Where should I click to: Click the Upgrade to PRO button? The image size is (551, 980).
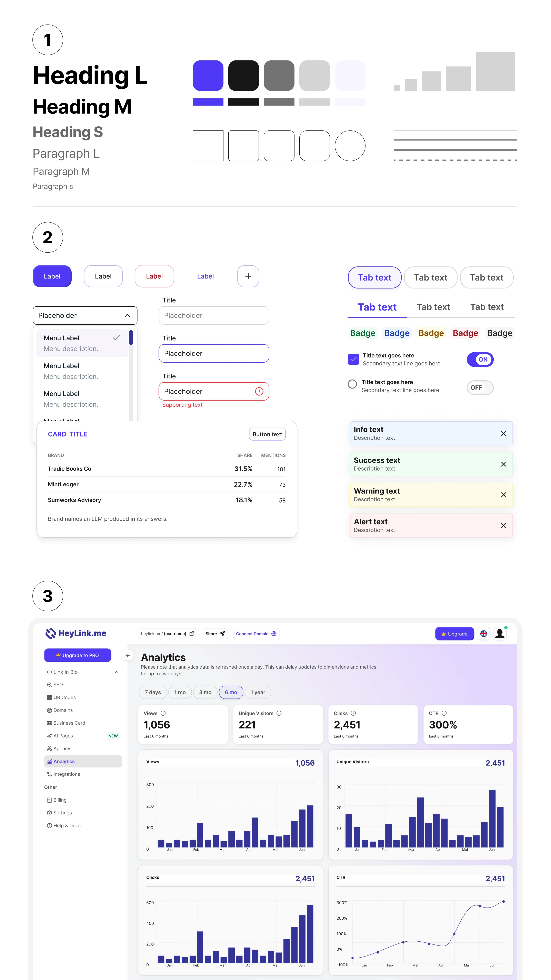point(78,655)
